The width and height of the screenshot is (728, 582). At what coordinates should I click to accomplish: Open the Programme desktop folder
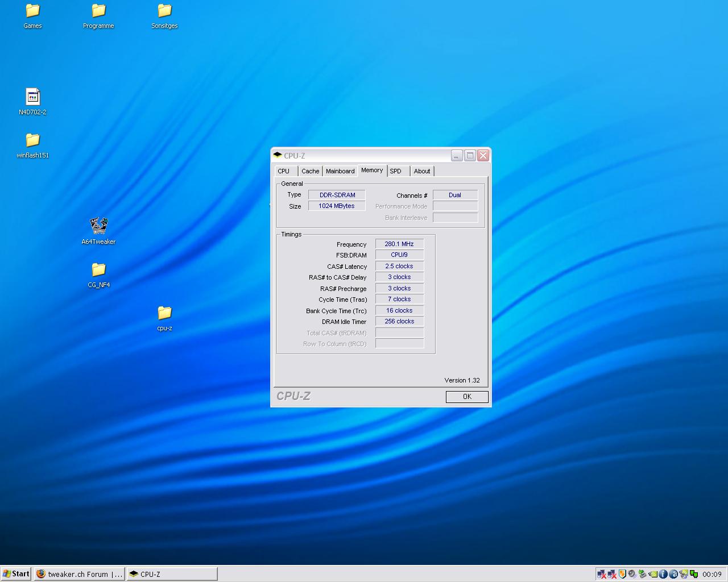(98, 11)
